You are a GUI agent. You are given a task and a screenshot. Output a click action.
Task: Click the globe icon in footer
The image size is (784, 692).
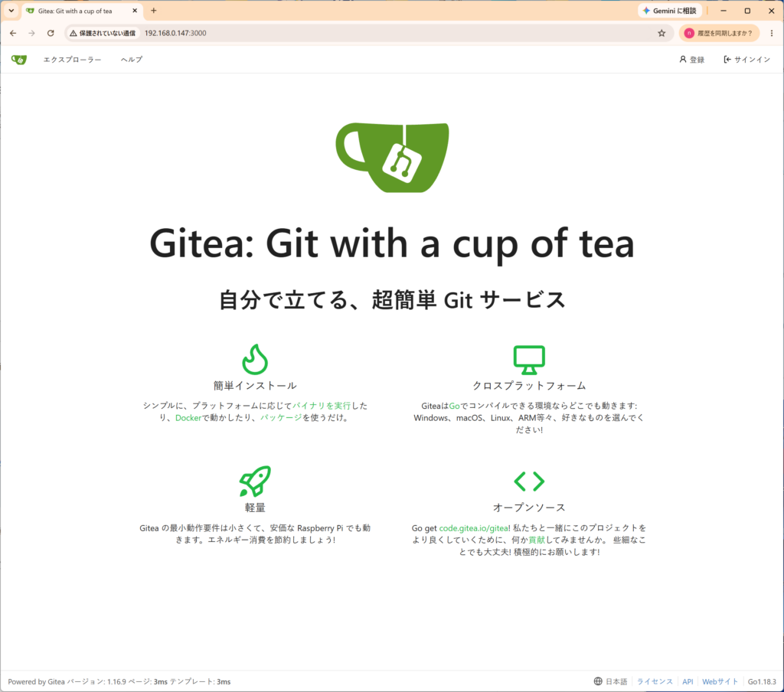(x=598, y=681)
